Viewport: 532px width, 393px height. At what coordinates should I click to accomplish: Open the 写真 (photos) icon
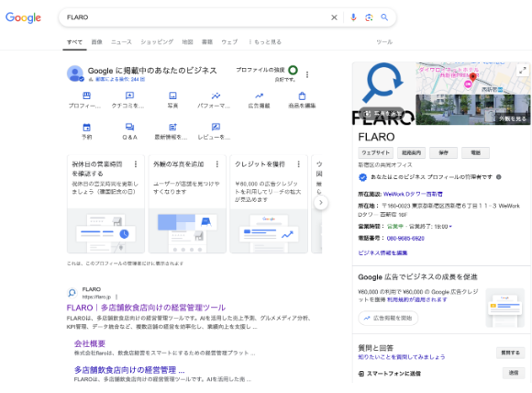click(172, 95)
